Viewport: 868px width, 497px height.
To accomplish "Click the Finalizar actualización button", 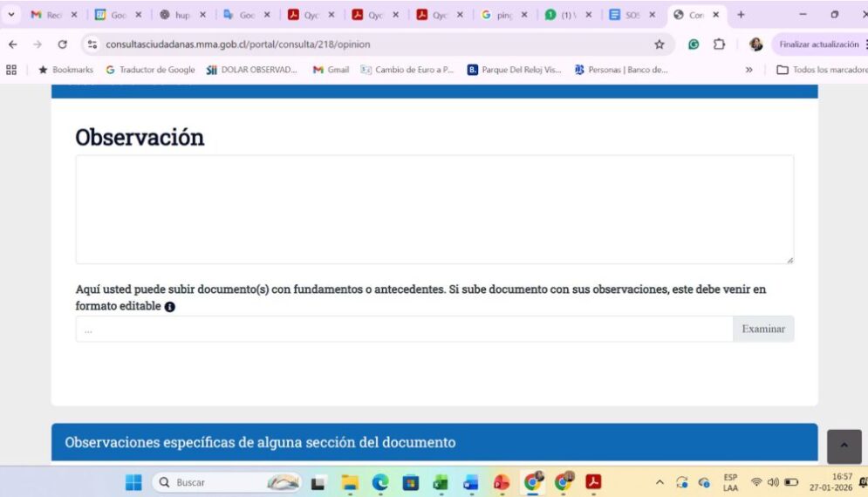I will point(817,44).
